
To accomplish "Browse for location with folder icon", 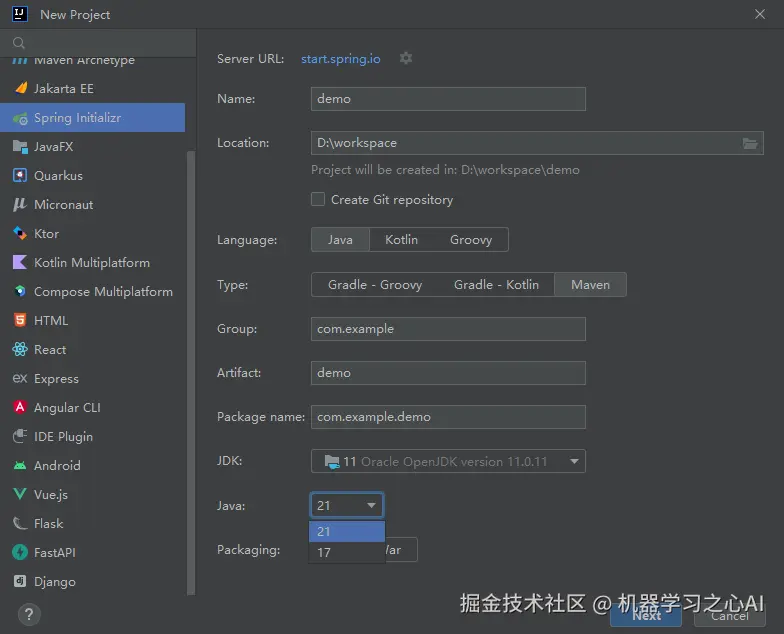I will click(x=750, y=144).
